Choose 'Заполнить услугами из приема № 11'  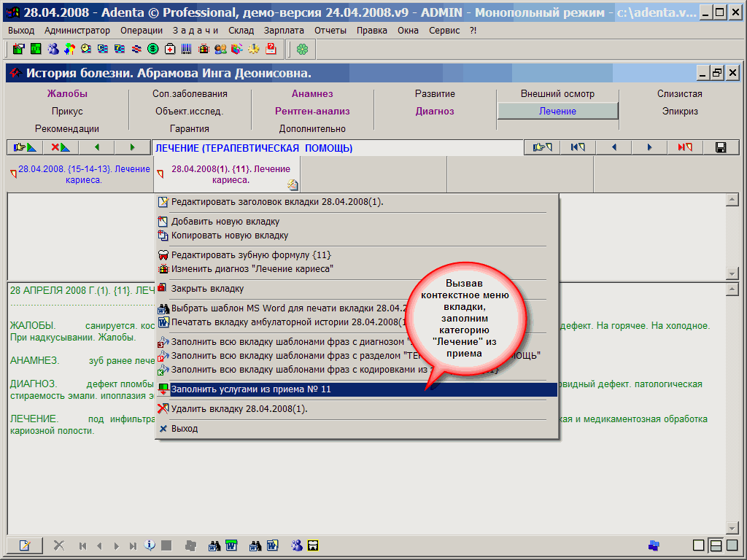pyautogui.click(x=251, y=389)
